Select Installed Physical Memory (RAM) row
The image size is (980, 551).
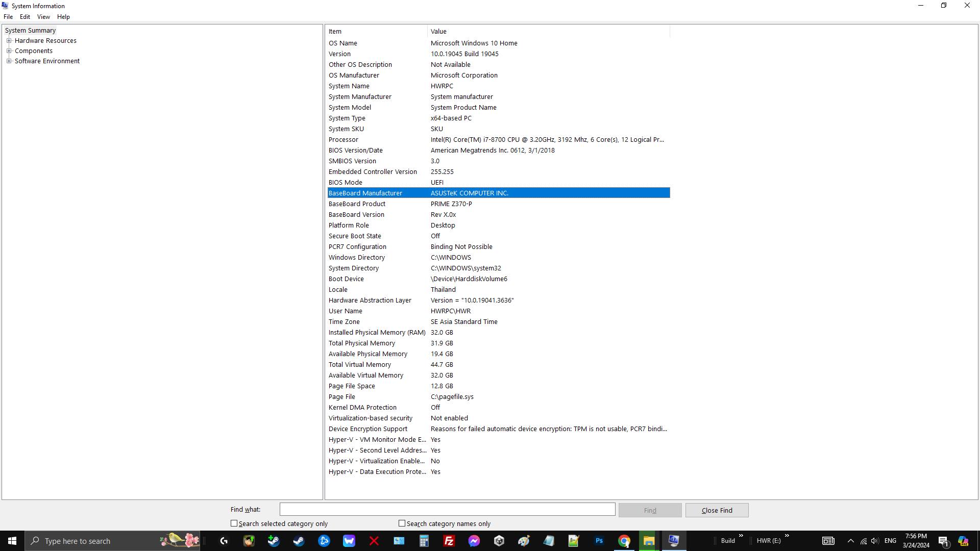(498, 332)
